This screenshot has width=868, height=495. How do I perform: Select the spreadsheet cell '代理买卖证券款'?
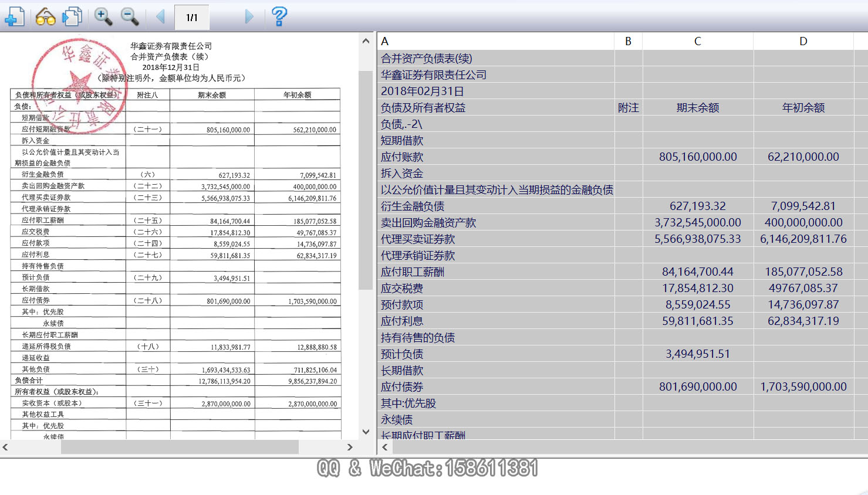(497, 239)
